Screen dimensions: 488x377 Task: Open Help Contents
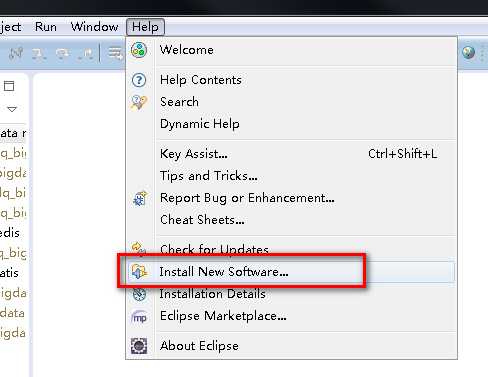pyautogui.click(x=291, y=80)
